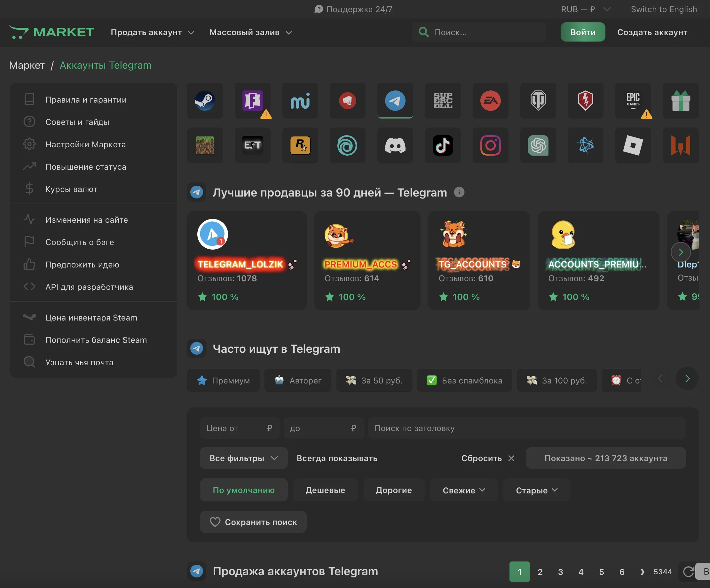Open the Fortnite accounts category icon
This screenshot has height=588, width=710.
(253, 100)
